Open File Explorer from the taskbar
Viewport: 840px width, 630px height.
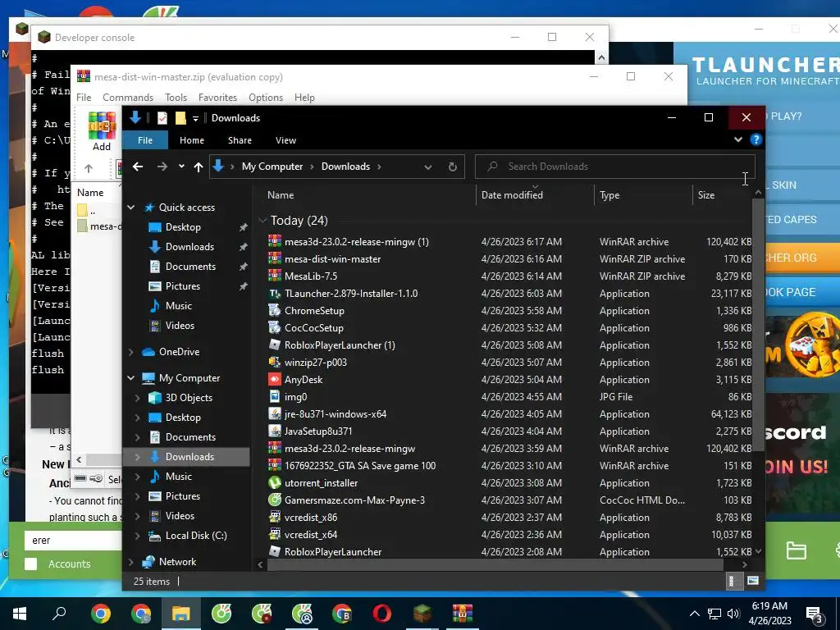tap(181, 614)
